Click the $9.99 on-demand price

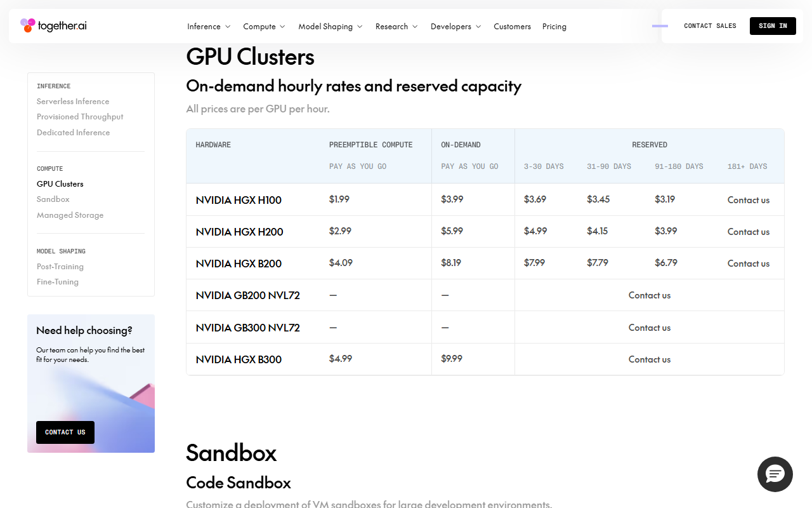pyautogui.click(x=452, y=359)
